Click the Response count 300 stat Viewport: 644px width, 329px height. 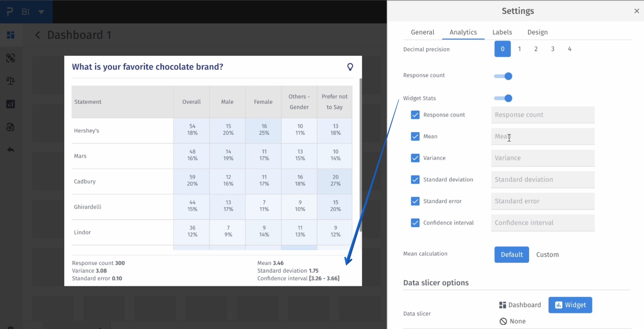point(98,263)
